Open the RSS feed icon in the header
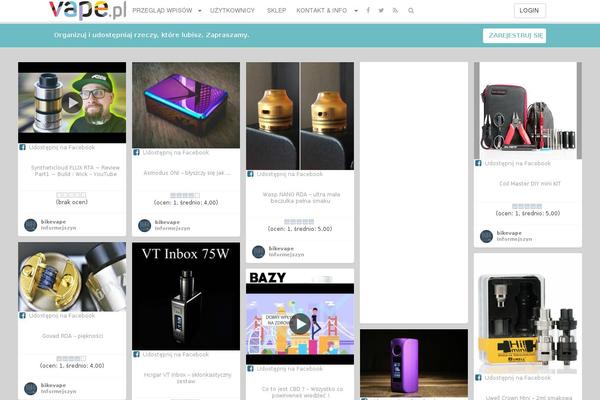Screen dimensions: 600x400 pos(395,10)
